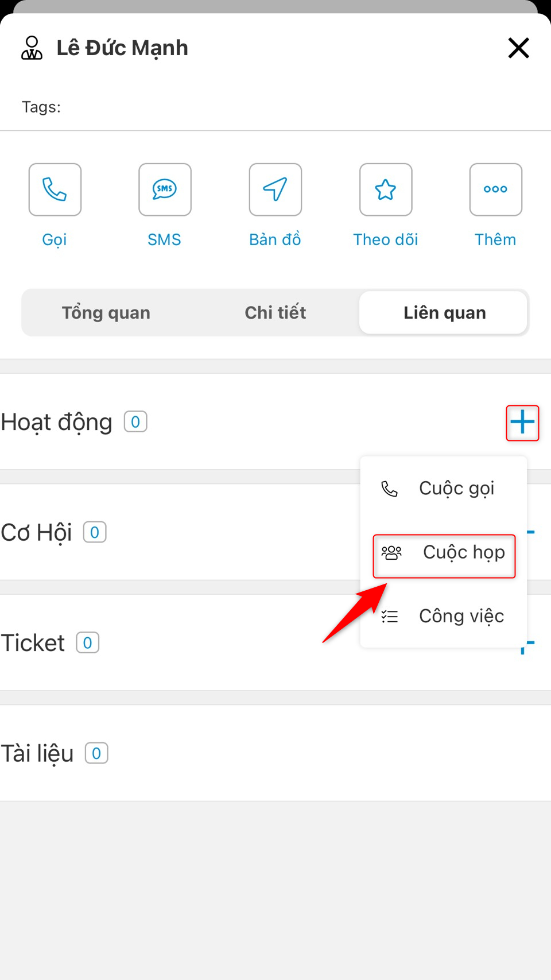Choose Cuộc gọi from the popup menu
The height and width of the screenshot is (980, 551).
click(444, 489)
